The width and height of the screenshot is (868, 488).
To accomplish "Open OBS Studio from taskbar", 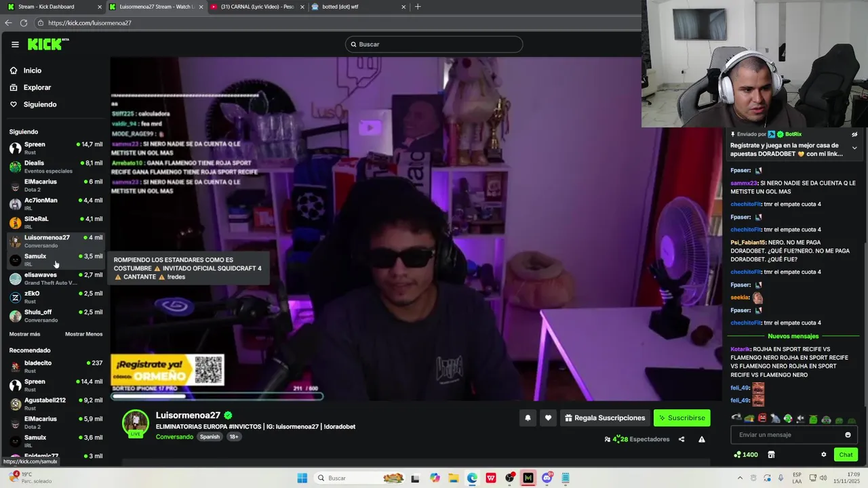I will click(510, 478).
